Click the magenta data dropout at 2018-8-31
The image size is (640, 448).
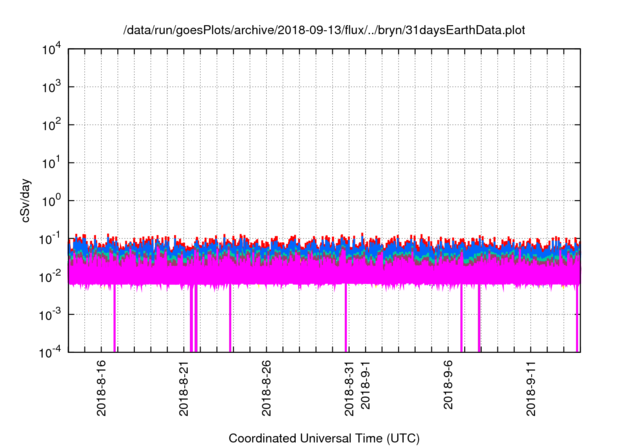[x=346, y=318]
